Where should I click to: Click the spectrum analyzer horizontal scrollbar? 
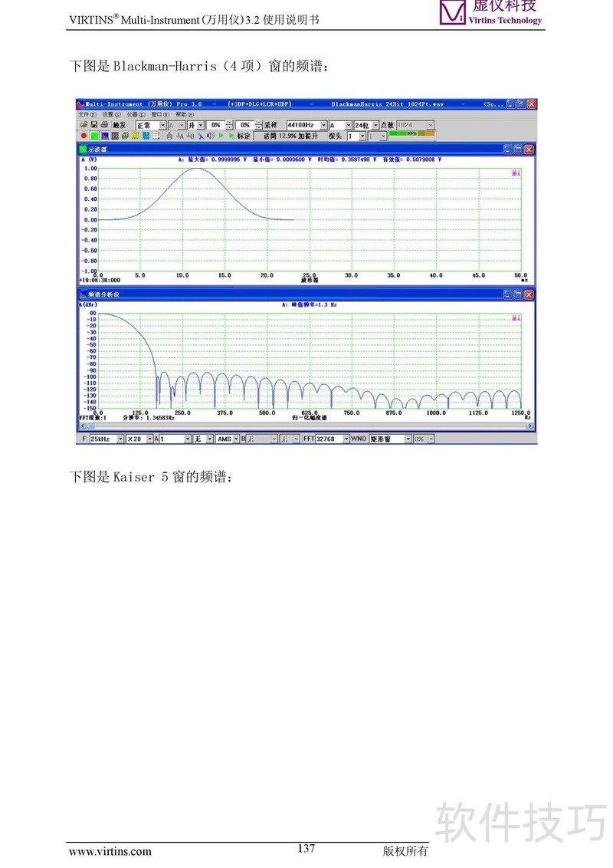306,426
